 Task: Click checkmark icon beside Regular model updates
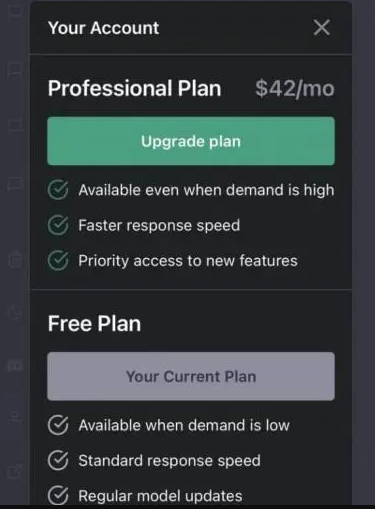pos(58,496)
